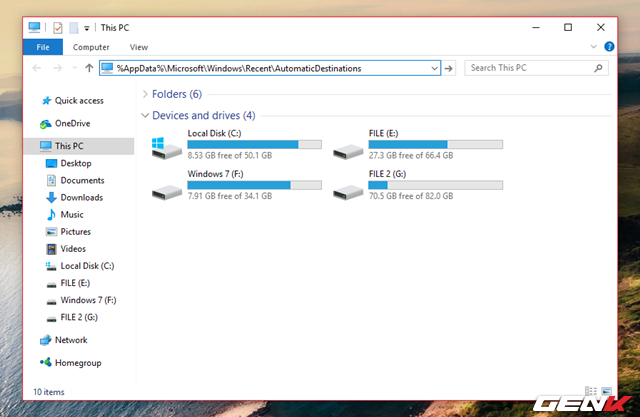Click the New folder icon in title bar
Image resolution: width=640 pixels, height=417 pixels.
(73, 28)
